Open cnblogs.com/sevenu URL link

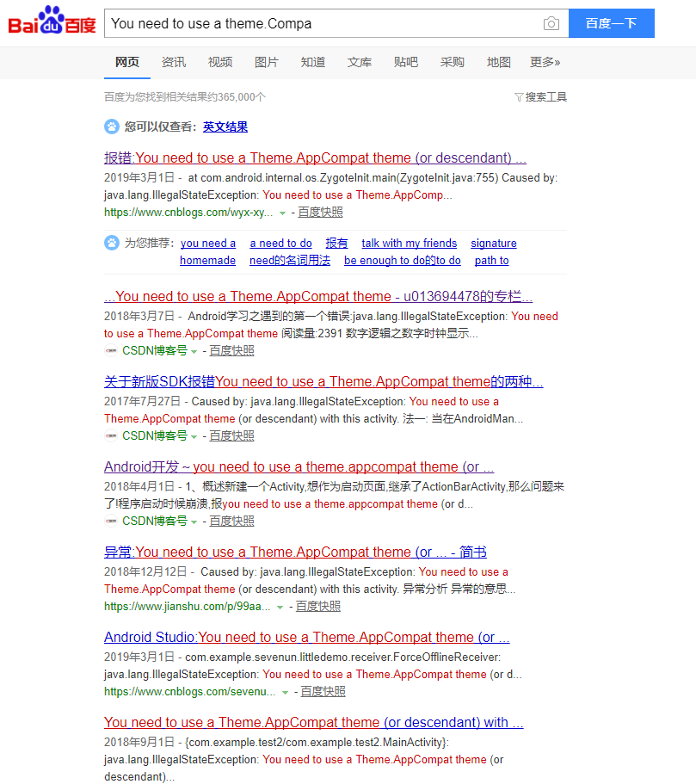click(x=189, y=692)
